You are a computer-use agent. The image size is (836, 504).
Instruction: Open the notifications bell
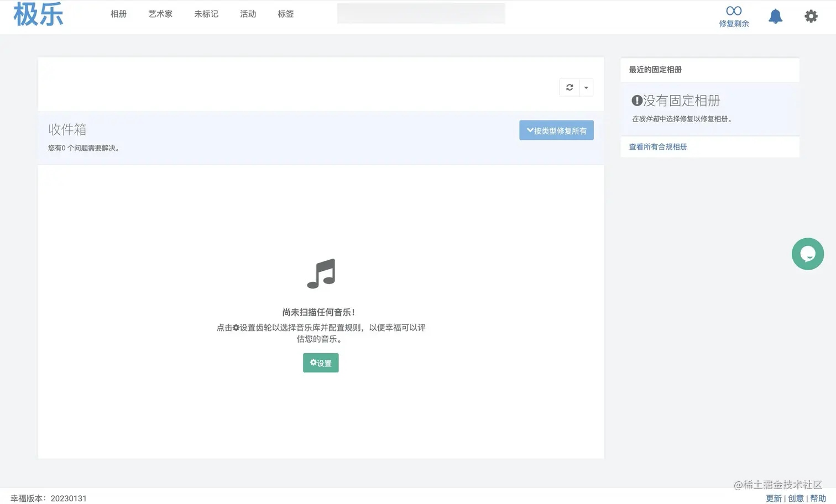coord(776,17)
